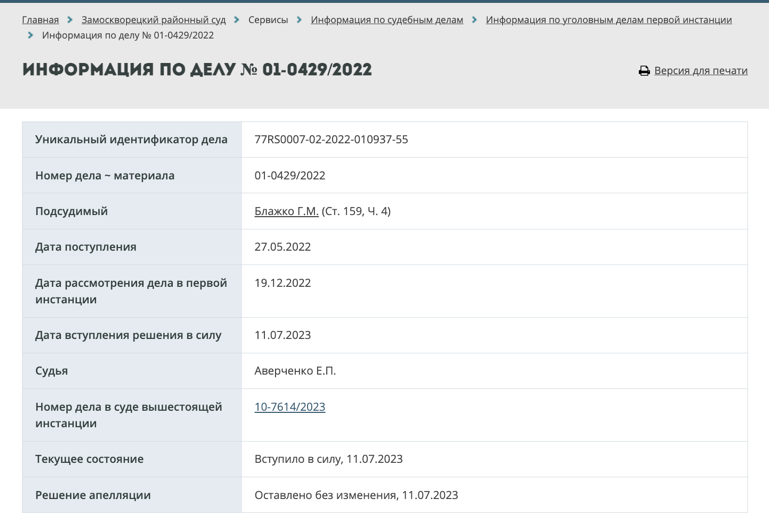769x520 pixels.
Task: Click the Судья label
Action: (51, 371)
